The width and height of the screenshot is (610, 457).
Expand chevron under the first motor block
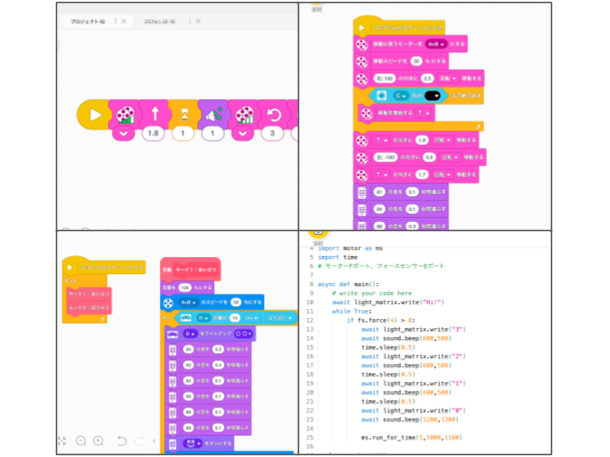[125, 133]
